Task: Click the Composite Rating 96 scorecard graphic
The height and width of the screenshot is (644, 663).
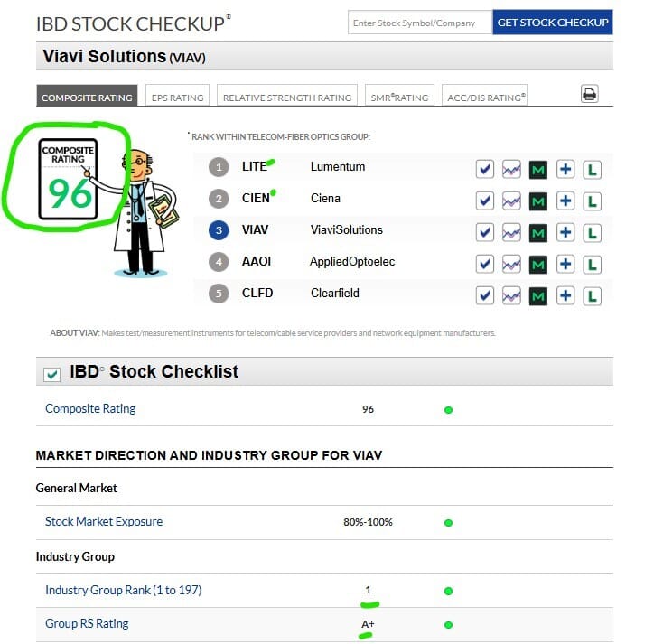Action: [x=68, y=179]
